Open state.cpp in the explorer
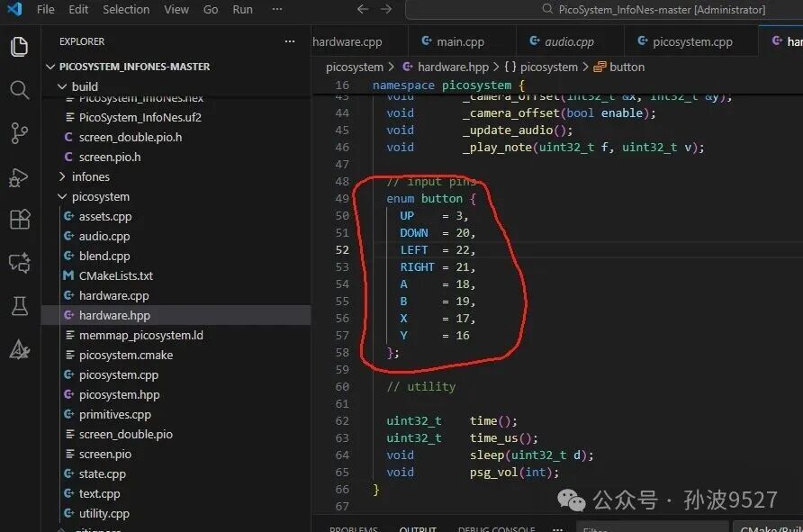Image resolution: width=803 pixels, height=532 pixels. coord(176,474)
